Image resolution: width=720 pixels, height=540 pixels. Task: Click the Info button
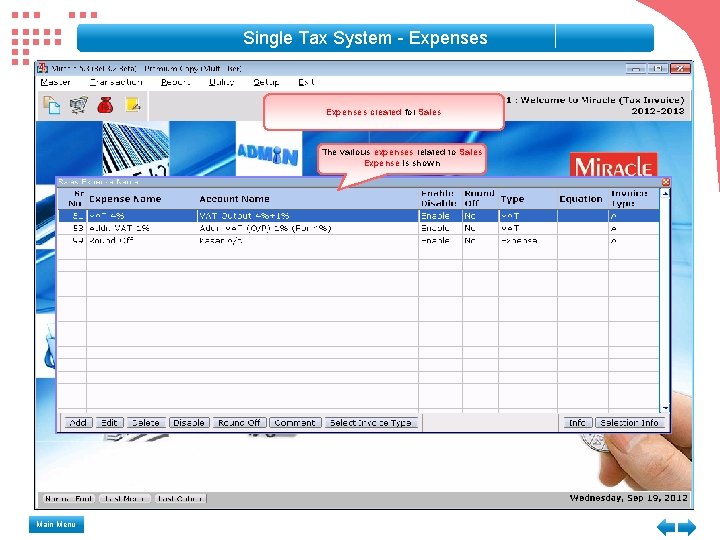point(577,422)
